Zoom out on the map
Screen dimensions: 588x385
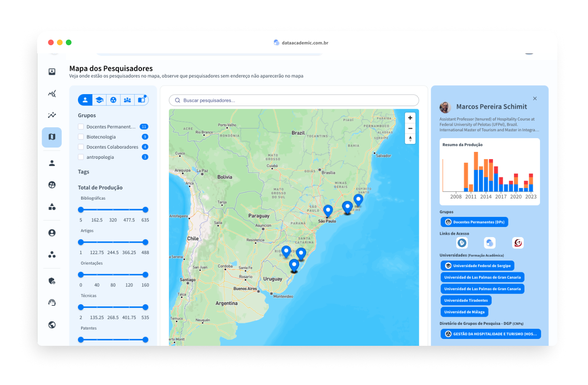[410, 128]
